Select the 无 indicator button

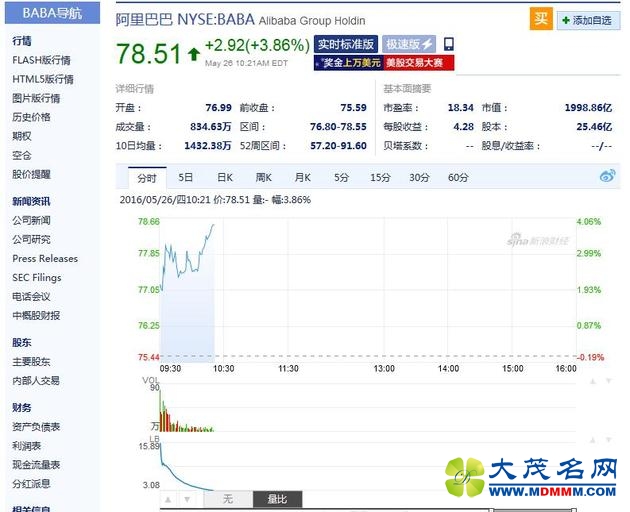pyautogui.click(x=228, y=499)
